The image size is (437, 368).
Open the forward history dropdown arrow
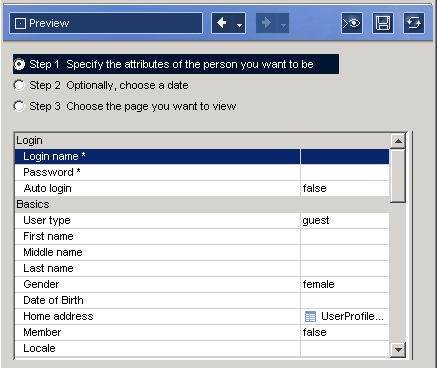pyautogui.click(x=283, y=25)
